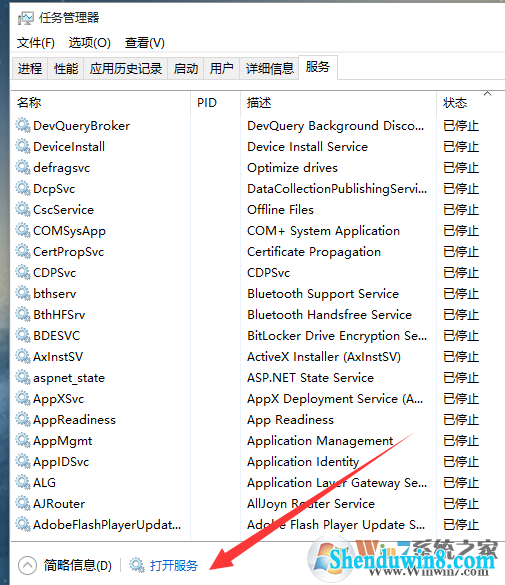Switch to the 启动 tab
The height and width of the screenshot is (585, 505).
pyautogui.click(x=186, y=69)
